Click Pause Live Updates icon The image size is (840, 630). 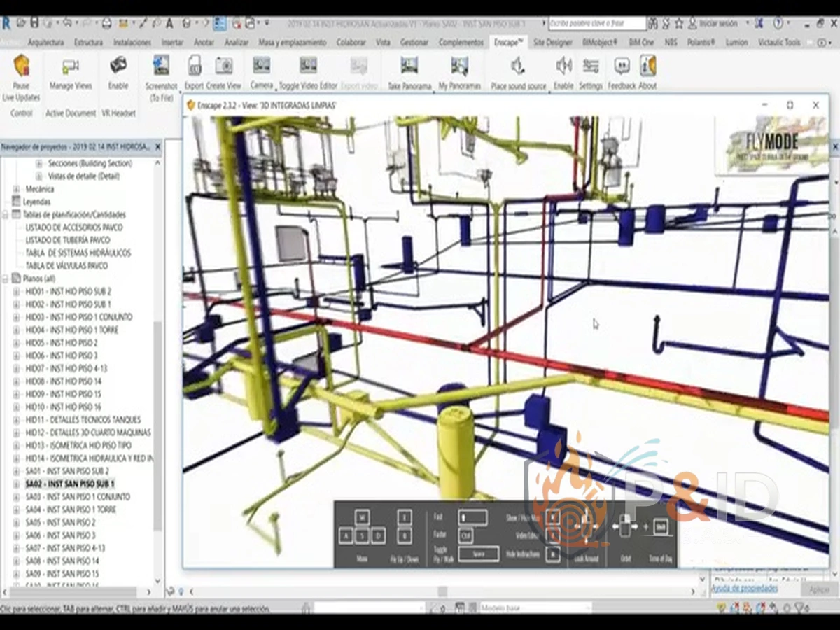click(21, 67)
